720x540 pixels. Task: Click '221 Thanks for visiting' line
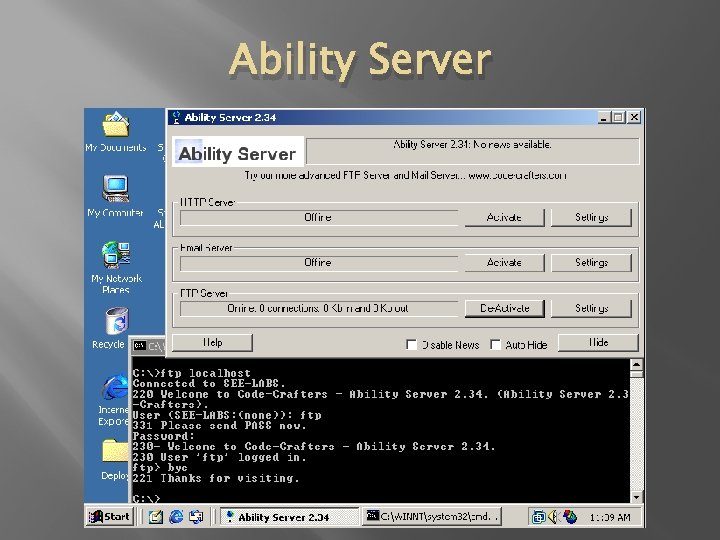click(216, 478)
